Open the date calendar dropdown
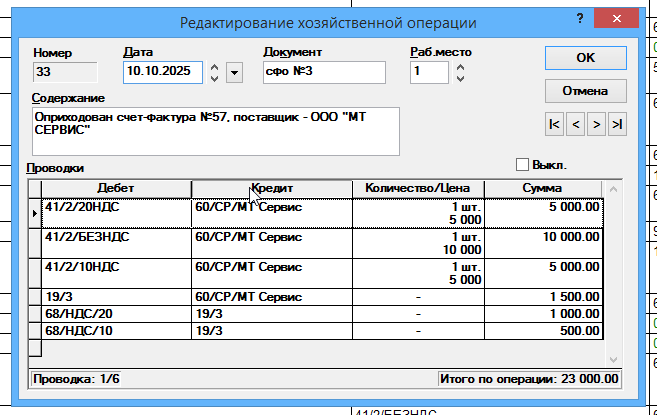 tap(234, 72)
